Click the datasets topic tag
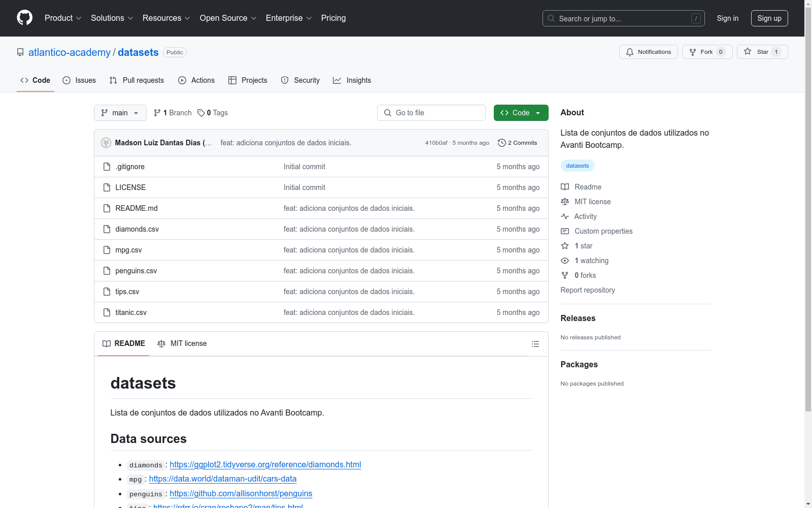The image size is (812, 508). [x=578, y=166]
